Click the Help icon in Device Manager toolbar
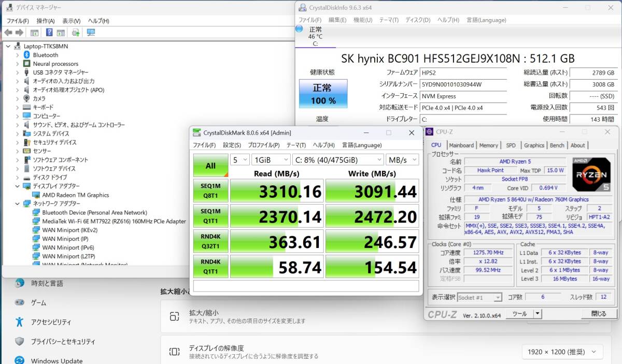 tap(49, 33)
